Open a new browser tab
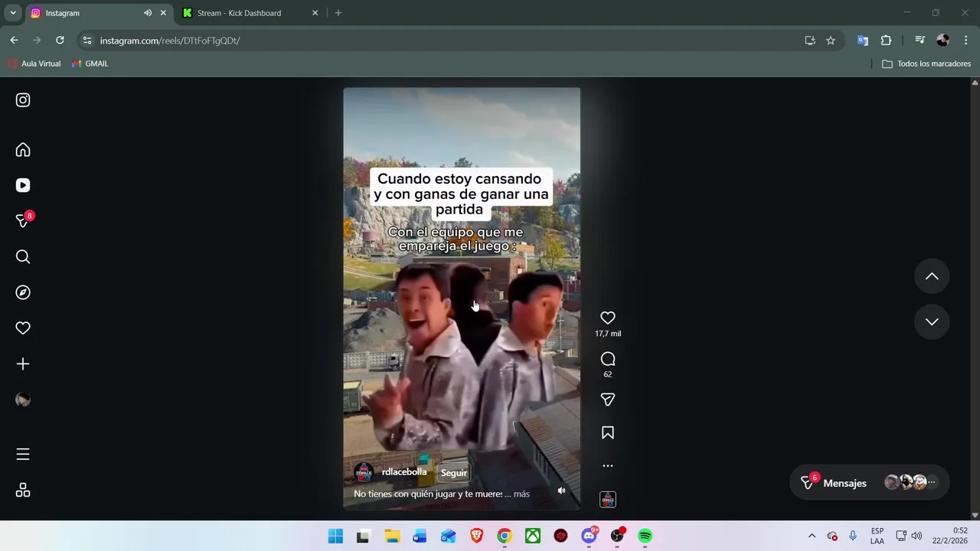Viewport: 980px width, 551px height. click(x=338, y=13)
